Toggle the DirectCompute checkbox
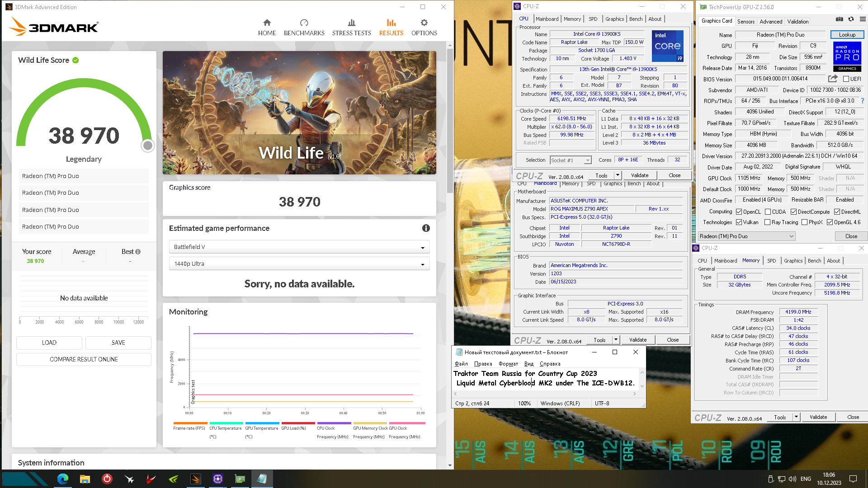Viewport: 868px width, 488px height. [793, 211]
